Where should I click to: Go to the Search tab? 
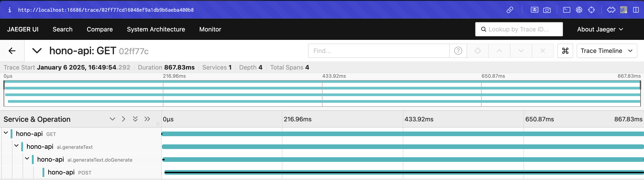click(62, 29)
